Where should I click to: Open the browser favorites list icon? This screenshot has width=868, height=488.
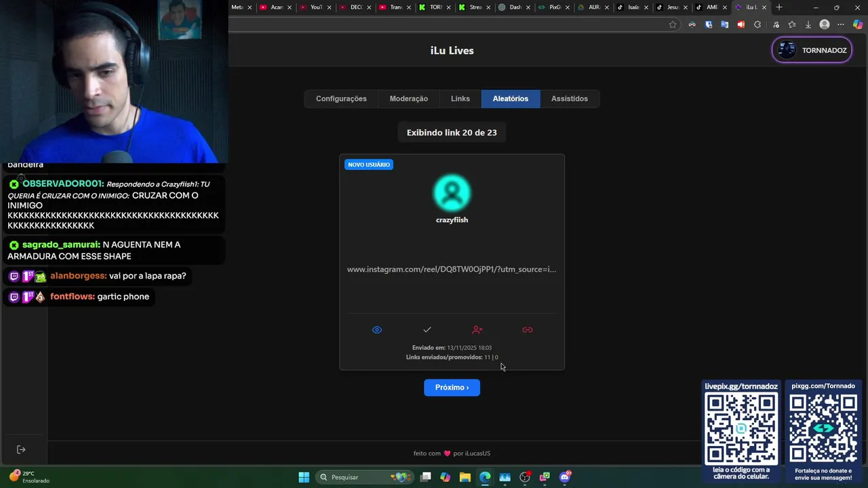coord(791,24)
